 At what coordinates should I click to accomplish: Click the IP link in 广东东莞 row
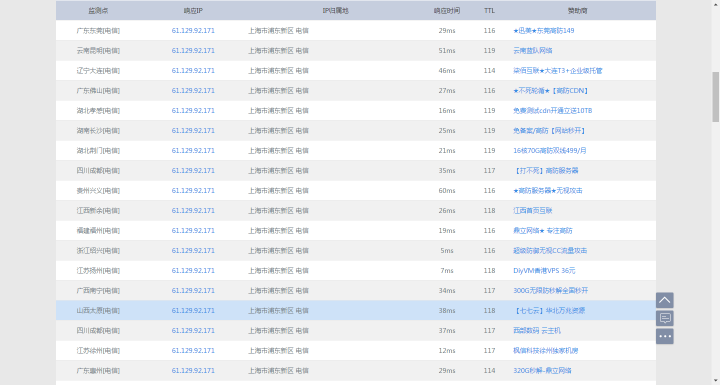point(193,31)
